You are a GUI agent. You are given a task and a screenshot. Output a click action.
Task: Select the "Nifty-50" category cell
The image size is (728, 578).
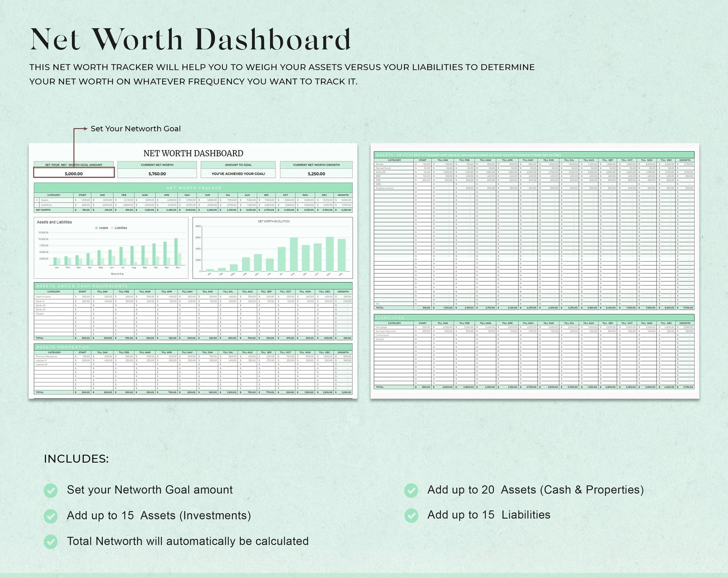point(394,172)
